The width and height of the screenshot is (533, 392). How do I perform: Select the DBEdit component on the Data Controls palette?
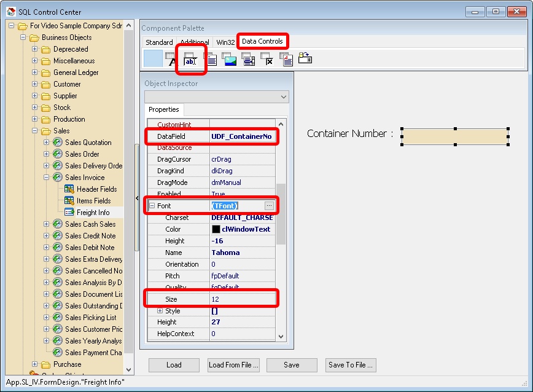click(x=191, y=58)
